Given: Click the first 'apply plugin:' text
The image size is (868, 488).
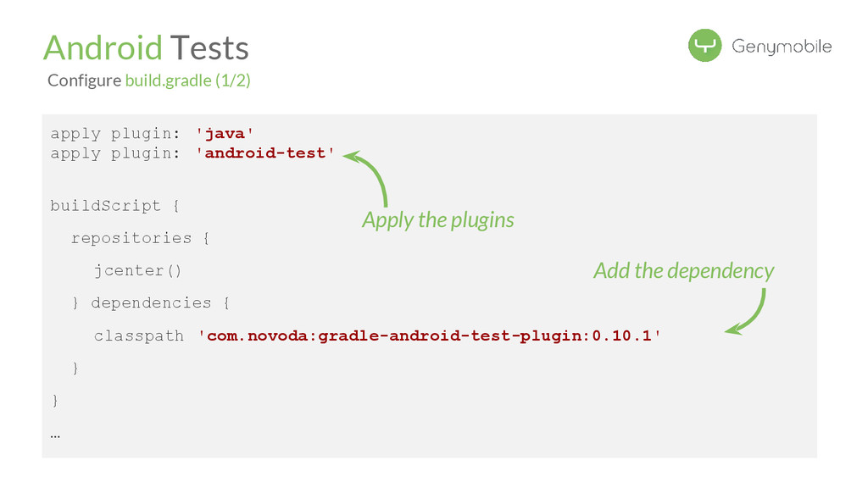Looking at the screenshot, I should tap(115, 134).
